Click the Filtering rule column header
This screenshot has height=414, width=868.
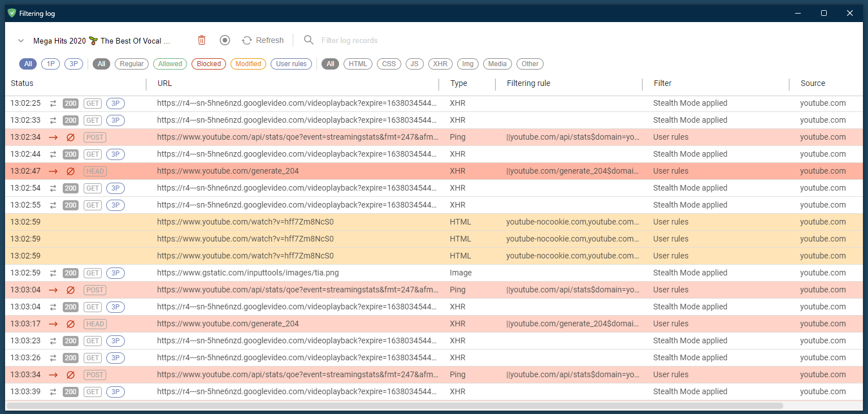tap(528, 83)
